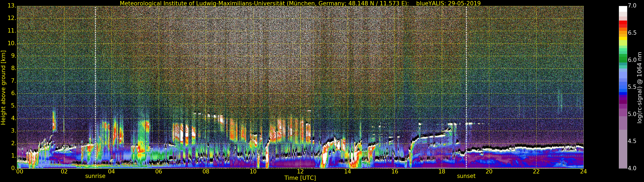Click the '12.' height tick label
The height and width of the screenshot is (182, 644).
[12, 18]
